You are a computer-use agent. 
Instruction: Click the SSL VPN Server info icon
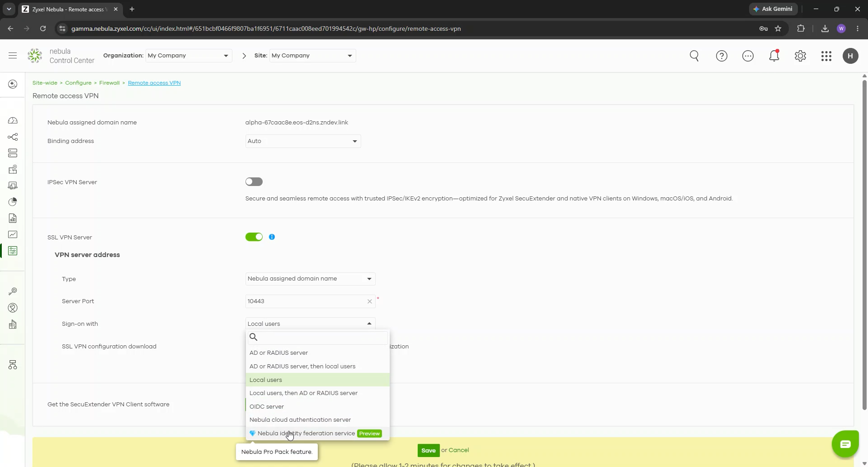[272, 237]
